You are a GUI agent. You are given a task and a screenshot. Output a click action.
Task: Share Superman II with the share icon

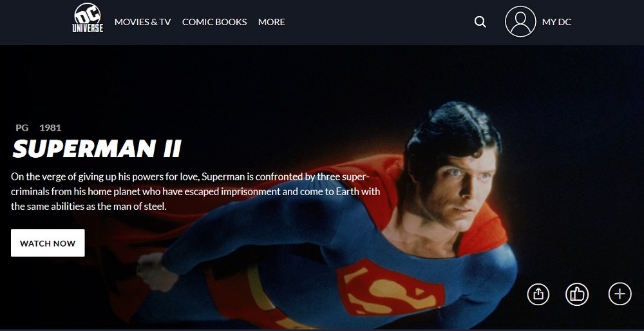(538, 294)
